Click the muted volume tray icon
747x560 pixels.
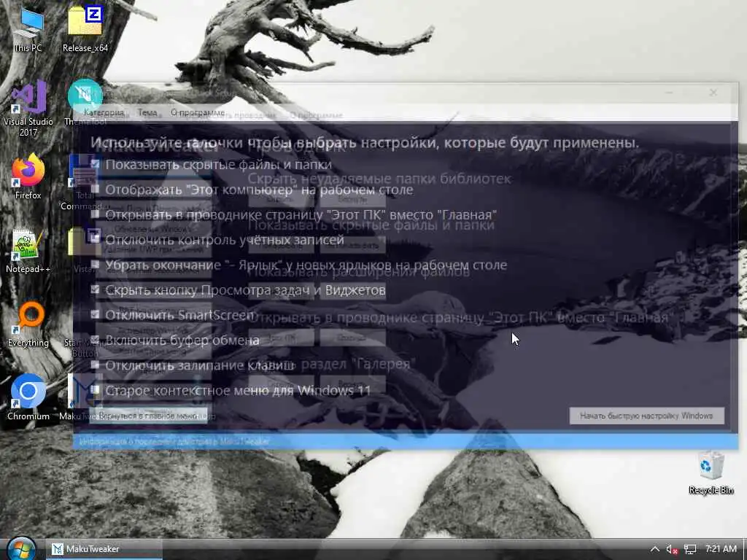pos(672,549)
